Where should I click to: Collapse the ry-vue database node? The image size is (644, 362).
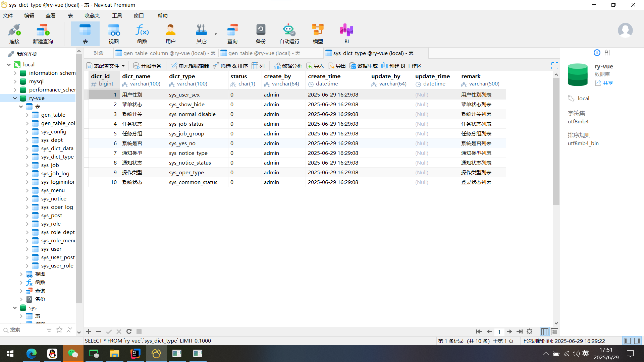pyautogui.click(x=15, y=98)
